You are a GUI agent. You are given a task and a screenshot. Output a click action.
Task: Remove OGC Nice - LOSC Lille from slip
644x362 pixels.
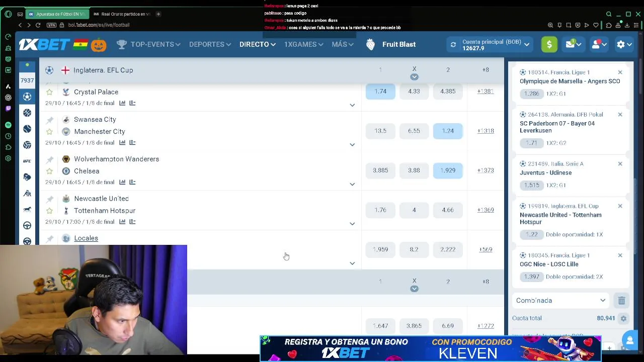click(x=620, y=255)
